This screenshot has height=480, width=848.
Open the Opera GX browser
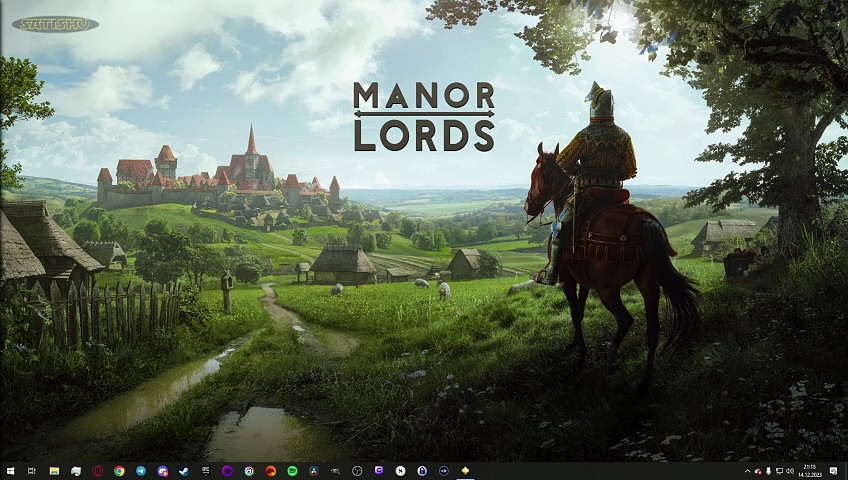click(x=98, y=471)
